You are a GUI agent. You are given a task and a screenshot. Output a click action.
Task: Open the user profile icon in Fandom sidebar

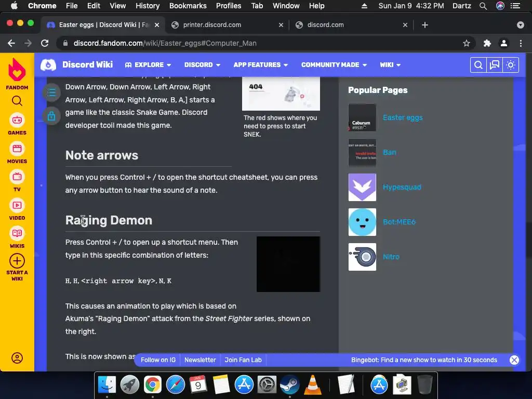pos(17,358)
